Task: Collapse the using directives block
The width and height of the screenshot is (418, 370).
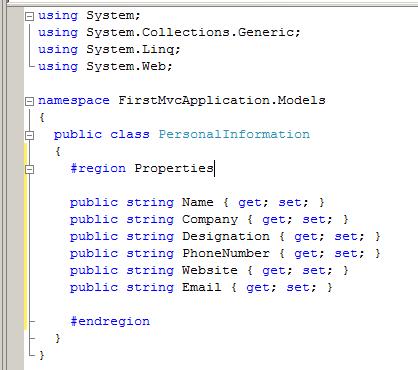Action: 30,16
